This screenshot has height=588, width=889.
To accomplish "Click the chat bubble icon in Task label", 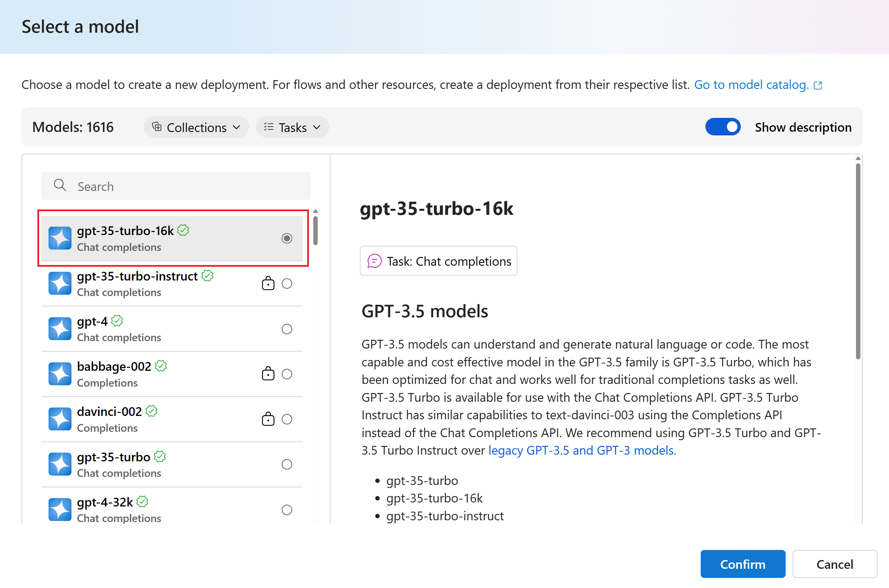I will [x=374, y=261].
